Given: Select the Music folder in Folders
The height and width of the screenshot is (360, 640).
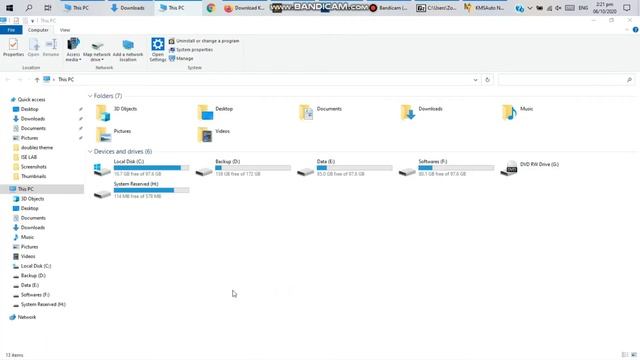Looking at the screenshot, I should (518, 113).
